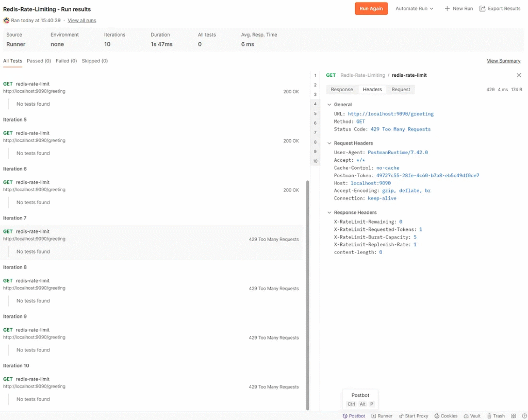This screenshot has width=528, height=420.
Task: Click the X-RateLimit-Remaining header value
Action: coord(401,222)
